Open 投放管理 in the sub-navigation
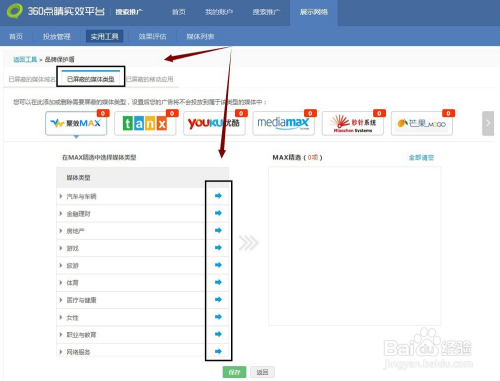 click(x=57, y=36)
